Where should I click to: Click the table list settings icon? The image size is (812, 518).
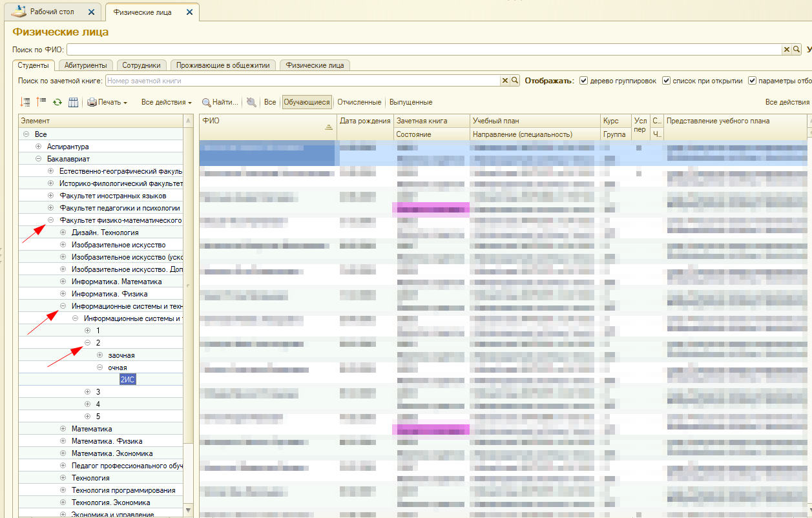[73, 102]
